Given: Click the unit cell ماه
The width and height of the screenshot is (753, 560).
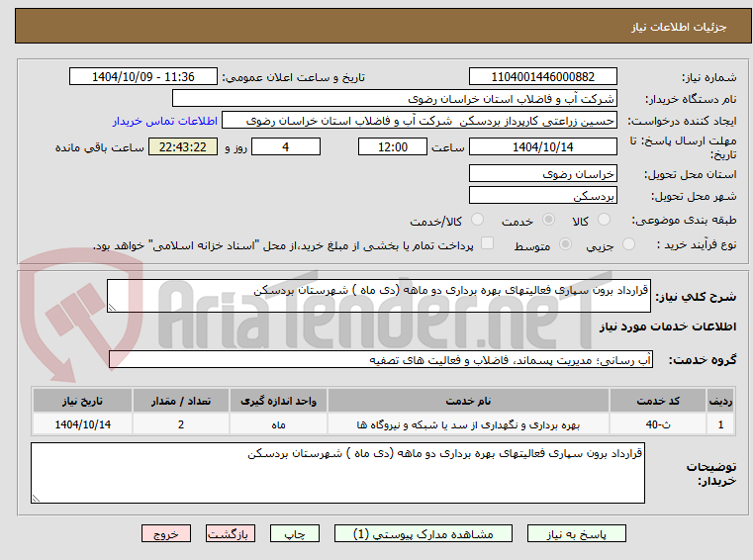Looking at the screenshot, I should 278,424.
